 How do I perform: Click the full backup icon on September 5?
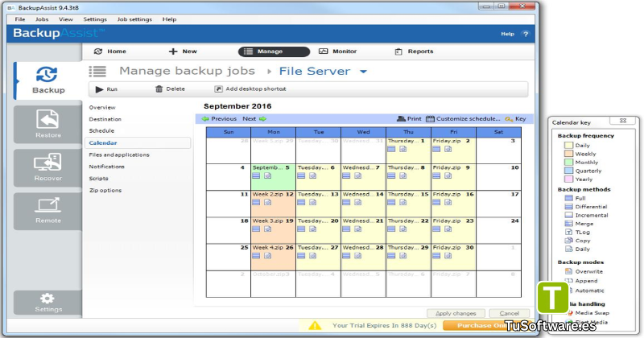(256, 175)
